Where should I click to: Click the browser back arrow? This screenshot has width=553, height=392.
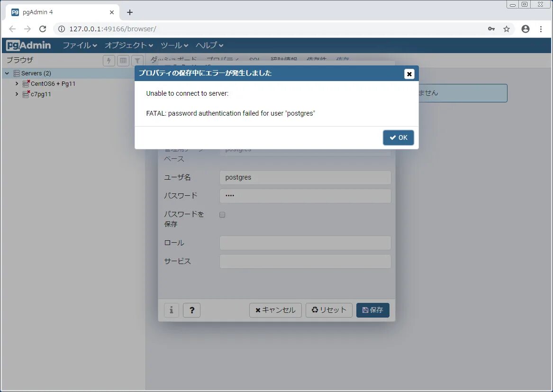pos(12,29)
